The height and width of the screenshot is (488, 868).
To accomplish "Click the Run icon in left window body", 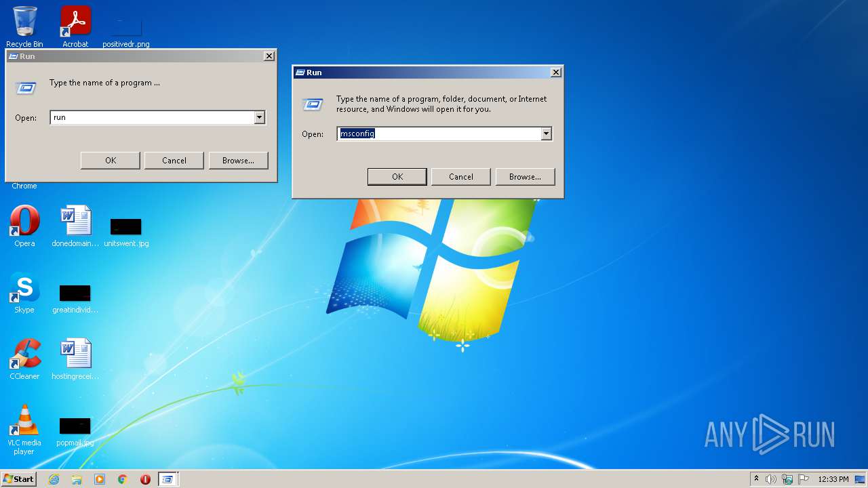I will 26,87.
